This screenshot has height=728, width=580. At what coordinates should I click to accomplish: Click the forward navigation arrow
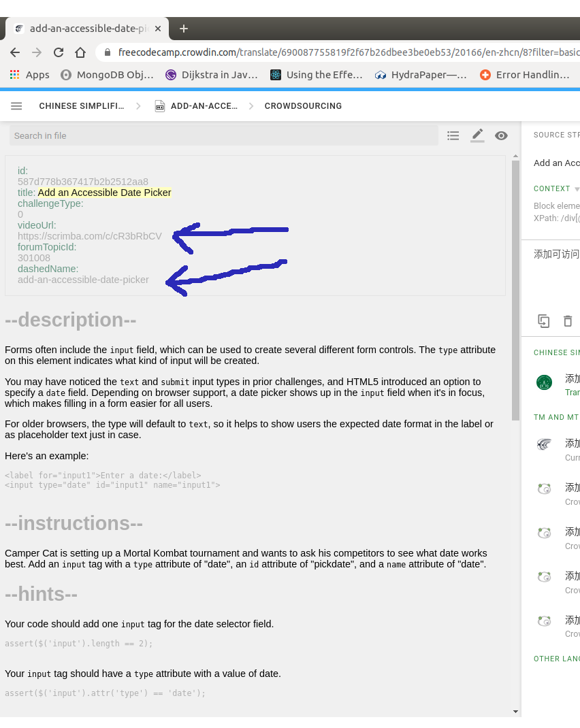coord(37,52)
